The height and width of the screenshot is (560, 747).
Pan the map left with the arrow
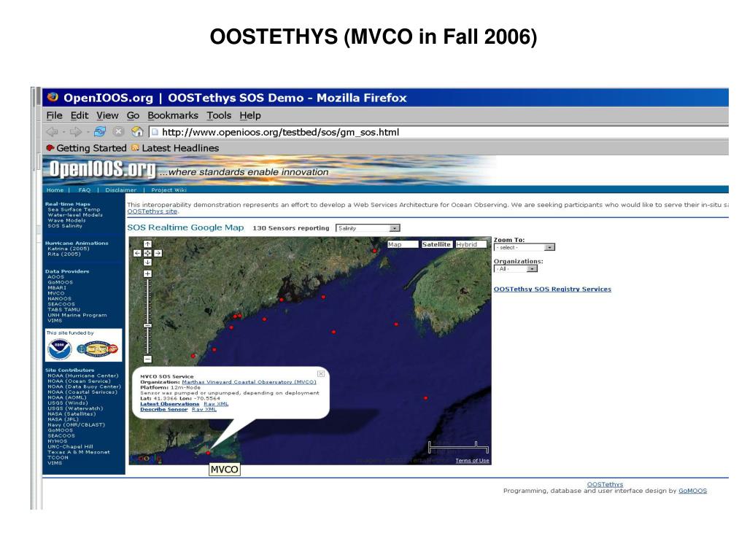point(137,253)
